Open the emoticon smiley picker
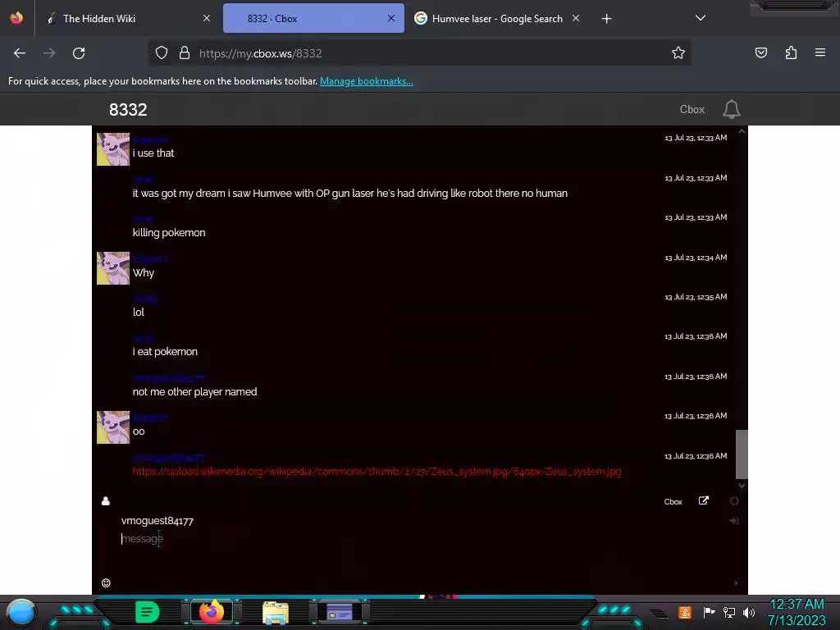 tap(106, 583)
